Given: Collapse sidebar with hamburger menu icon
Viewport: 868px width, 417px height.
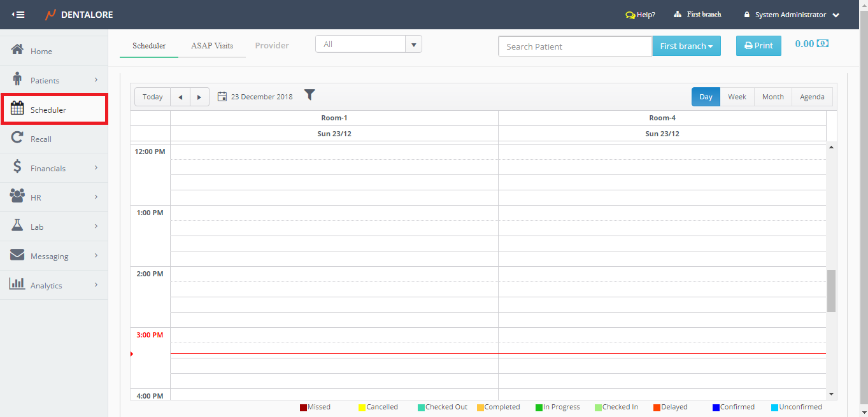Looking at the screenshot, I should (x=18, y=15).
